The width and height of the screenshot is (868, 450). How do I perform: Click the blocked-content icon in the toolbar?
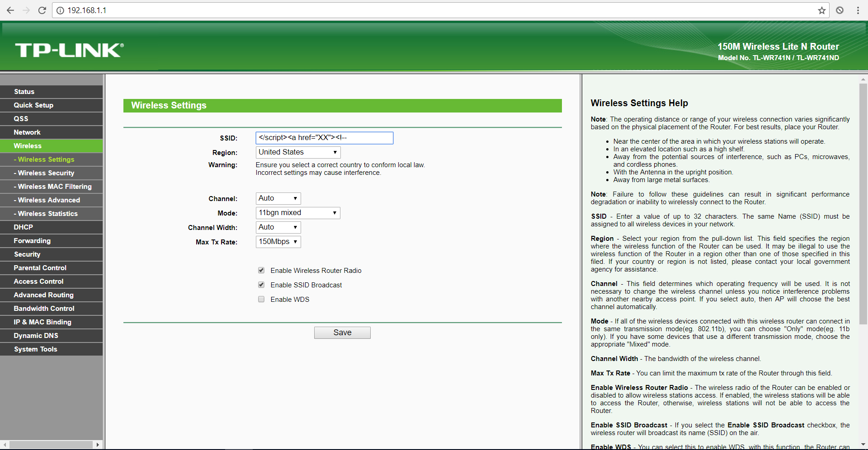click(840, 10)
